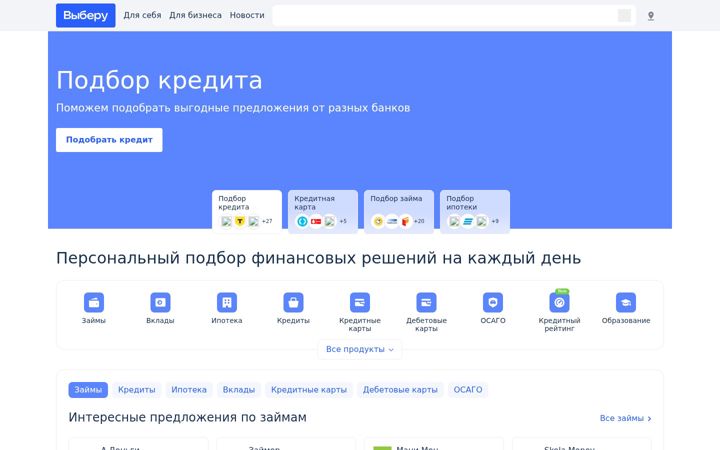This screenshot has height=450, width=720.
Task: Click the yellow round logo in Подбор займа card
Action: [378, 221]
